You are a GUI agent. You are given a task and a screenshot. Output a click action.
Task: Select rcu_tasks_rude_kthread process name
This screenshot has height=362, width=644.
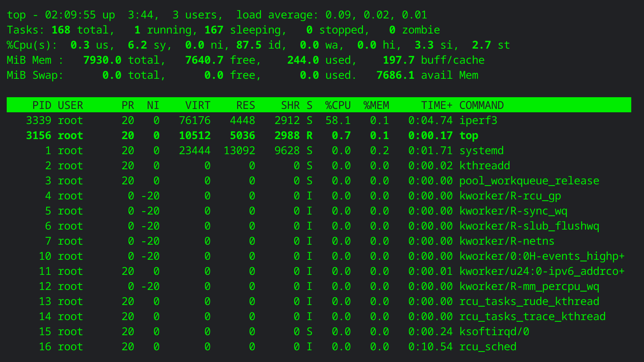coord(529,301)
